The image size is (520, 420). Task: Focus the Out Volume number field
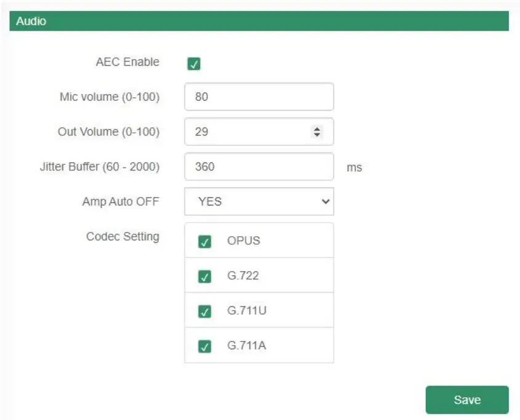click(x=246, y=132)
